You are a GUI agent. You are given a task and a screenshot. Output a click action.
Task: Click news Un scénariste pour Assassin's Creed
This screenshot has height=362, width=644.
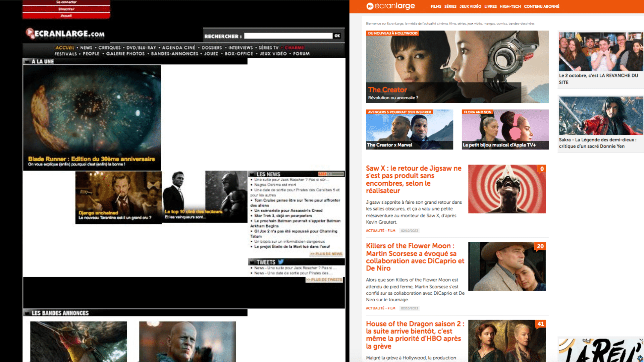[x=288, y=210]
